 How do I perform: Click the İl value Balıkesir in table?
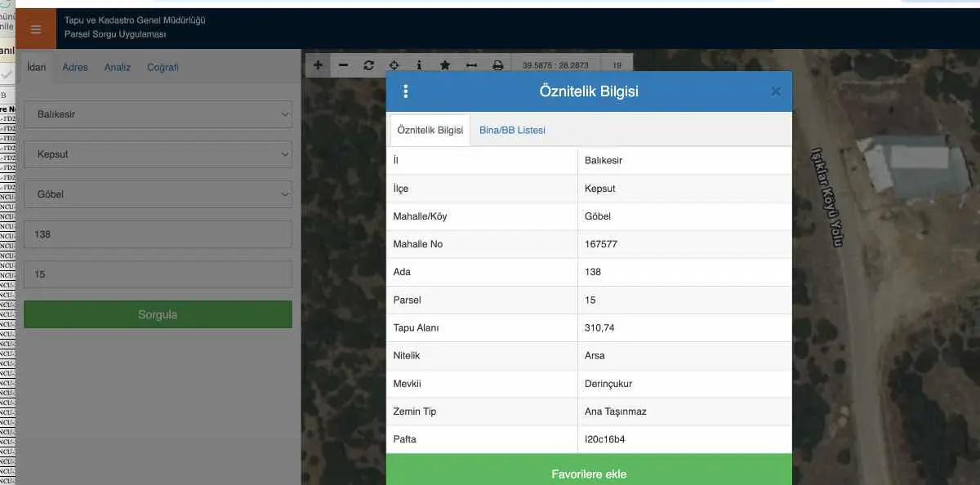coord(604,161)
